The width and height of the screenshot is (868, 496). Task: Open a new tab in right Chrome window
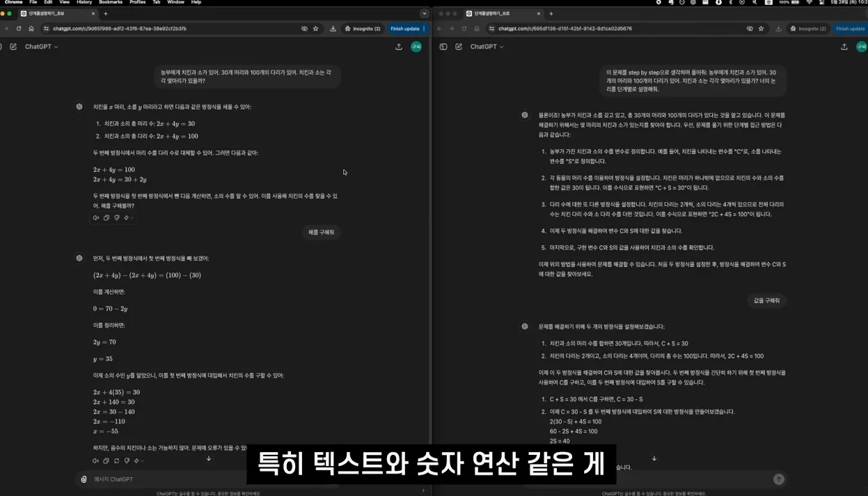tap(551, 13)
